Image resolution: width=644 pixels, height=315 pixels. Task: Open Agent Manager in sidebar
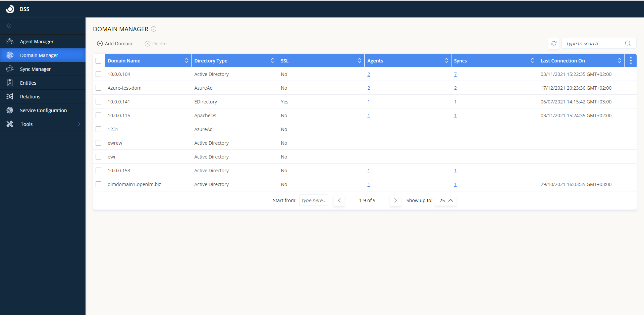click(37, 42)
